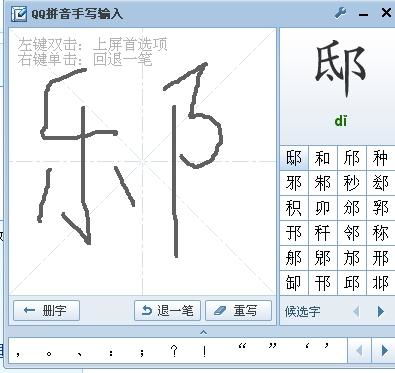Insert the question mark
Image resolution: width=395 pixels, height=373 pixels.
(173, 351)
